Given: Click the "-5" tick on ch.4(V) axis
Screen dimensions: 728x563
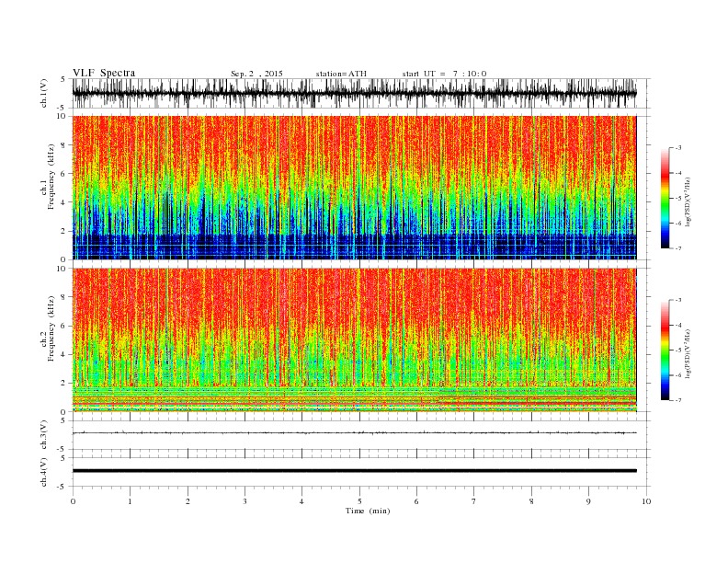Looking at the screenshot, I should click(x=63, y=487).
